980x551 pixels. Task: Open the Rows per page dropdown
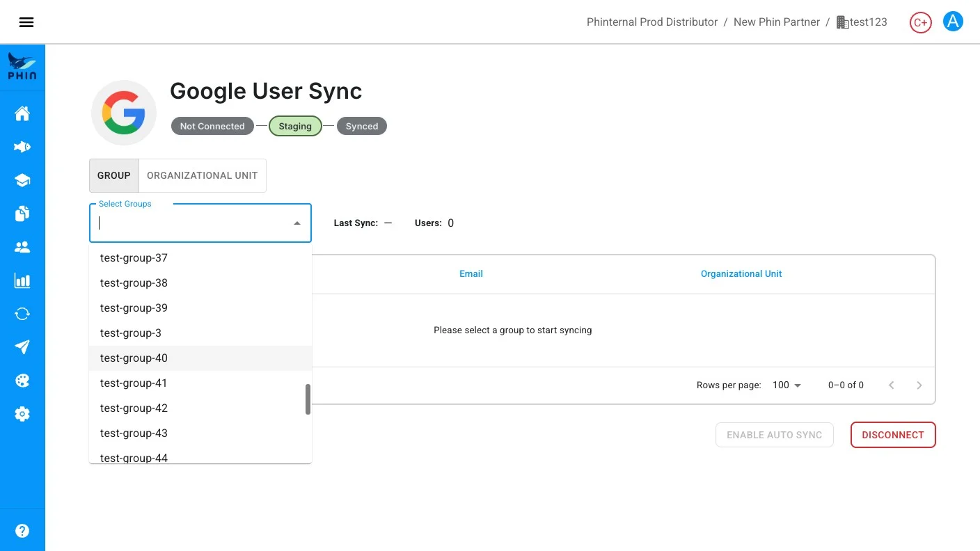(x=787, y=385)
